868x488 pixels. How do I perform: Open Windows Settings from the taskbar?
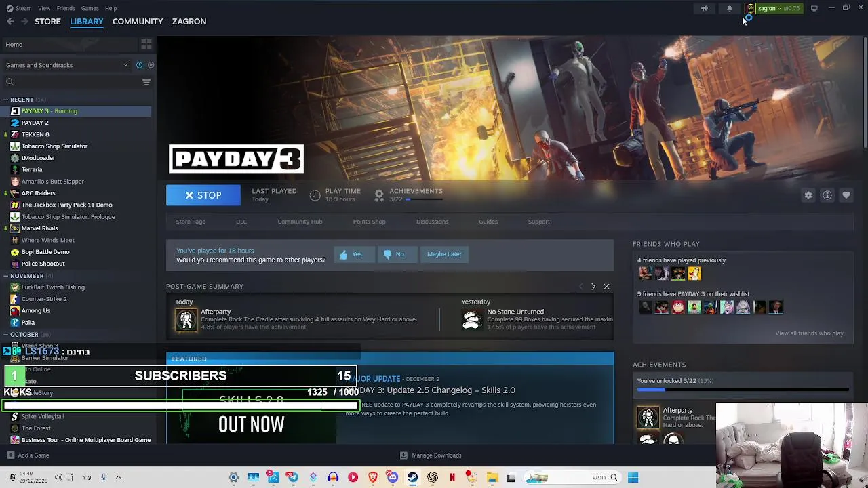(233, 478)
